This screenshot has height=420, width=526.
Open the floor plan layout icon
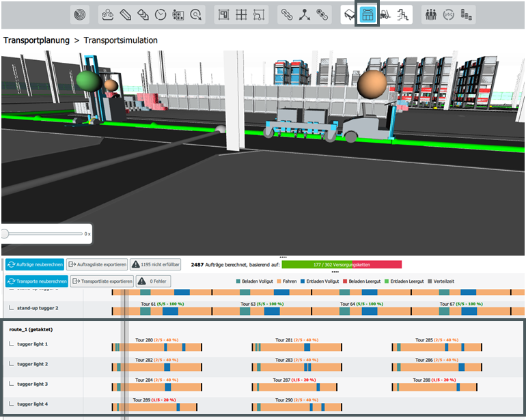tap(224, 15)
